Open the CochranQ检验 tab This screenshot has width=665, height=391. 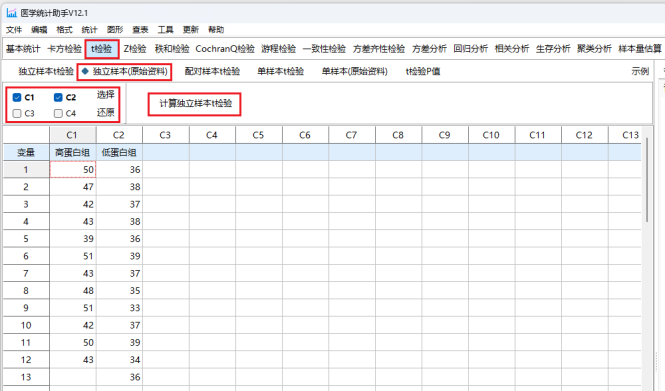[x=225, y=49]
